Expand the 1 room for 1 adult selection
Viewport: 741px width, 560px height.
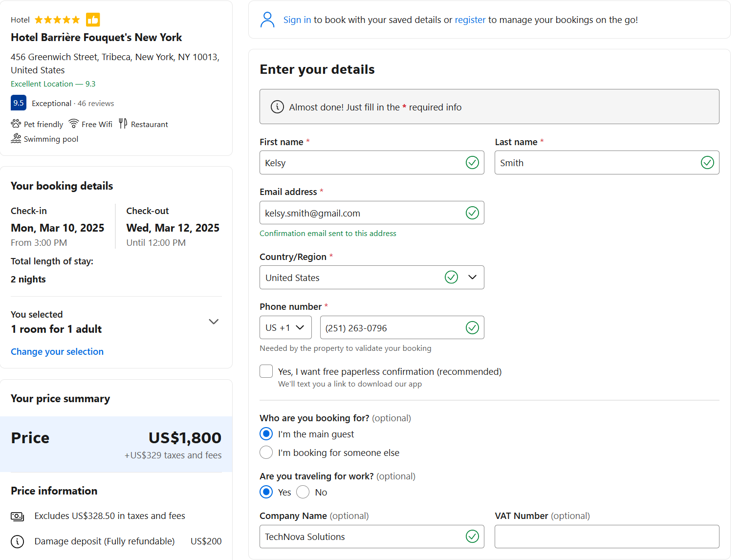coord(214,322)
